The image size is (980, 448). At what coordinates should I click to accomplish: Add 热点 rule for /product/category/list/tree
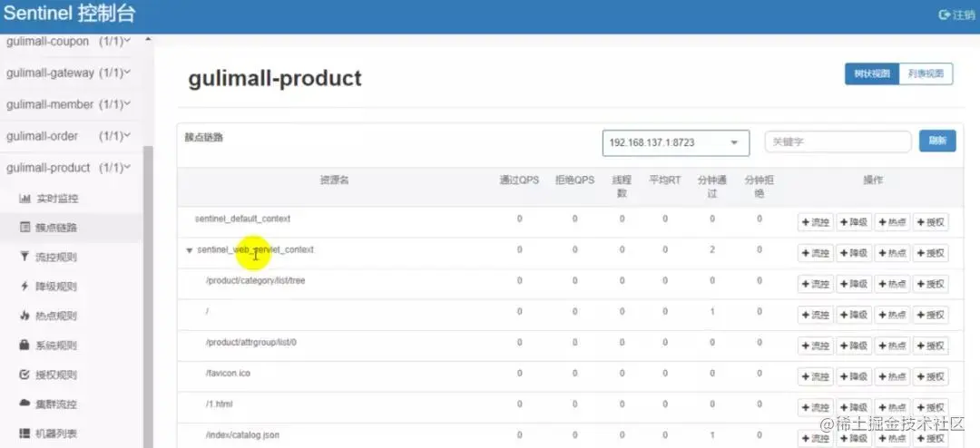tap(892, 284)
